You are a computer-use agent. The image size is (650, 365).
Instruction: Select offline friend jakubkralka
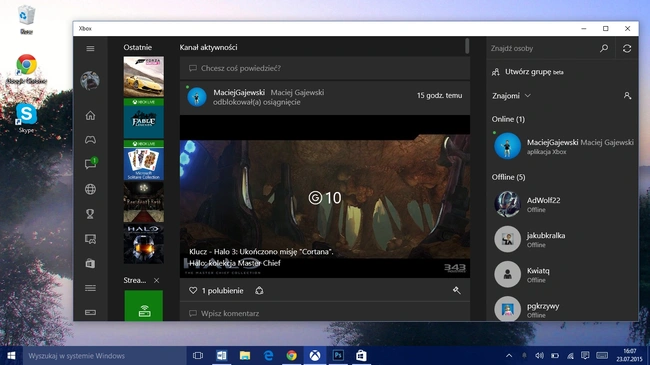point(563,239)
